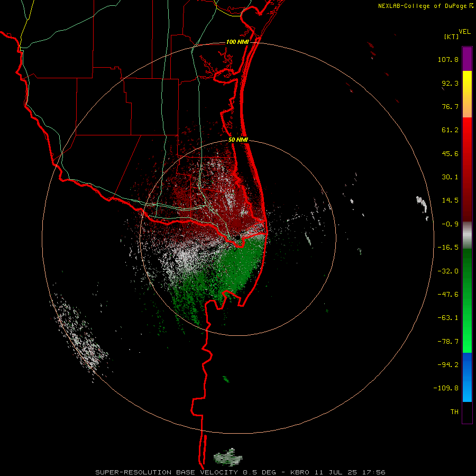The height and width of the screenshot is (476, 476).
Task: Click the 92.3 scale value
Action: tap(450, 83)
